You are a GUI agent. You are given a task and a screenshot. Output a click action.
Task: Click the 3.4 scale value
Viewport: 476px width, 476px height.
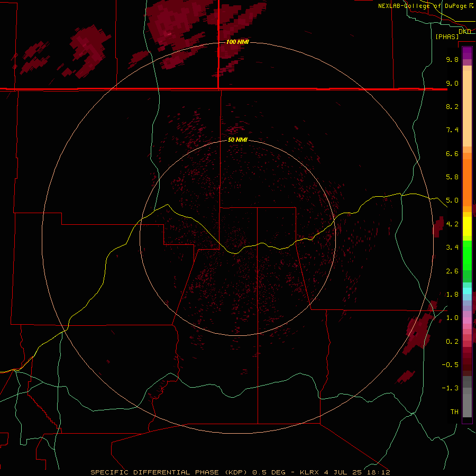[452, 248]
